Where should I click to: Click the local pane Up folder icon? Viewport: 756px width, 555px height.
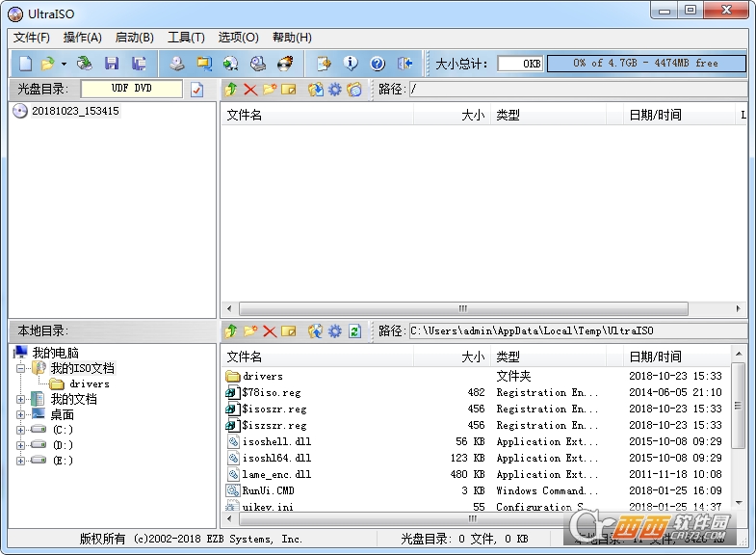231,331
